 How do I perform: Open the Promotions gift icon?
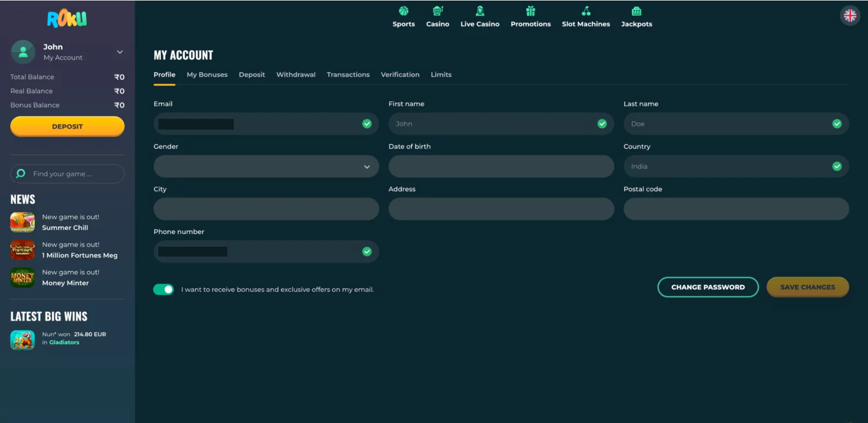(x=531, y=11)
